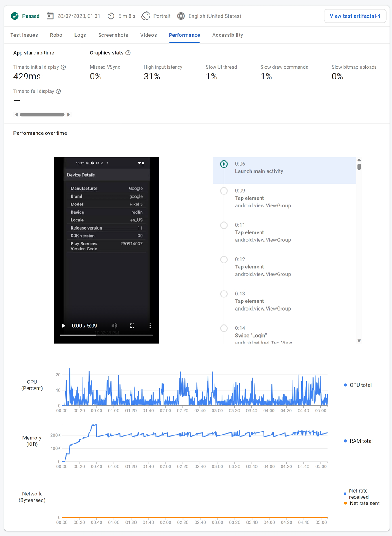Play the test video
Viewport: 392px width, 536px height.
pos(63,326)
